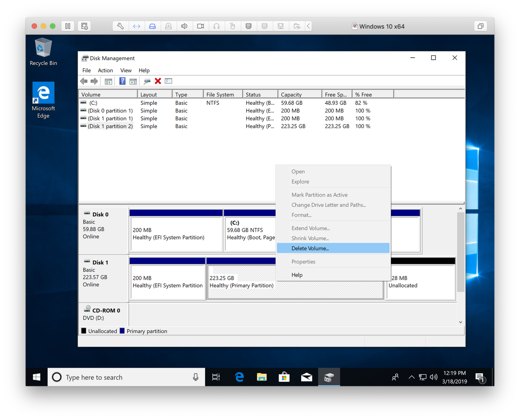Click the Forward navigation arrow
Screen dimensions: 520x420
tap(94, 81)
